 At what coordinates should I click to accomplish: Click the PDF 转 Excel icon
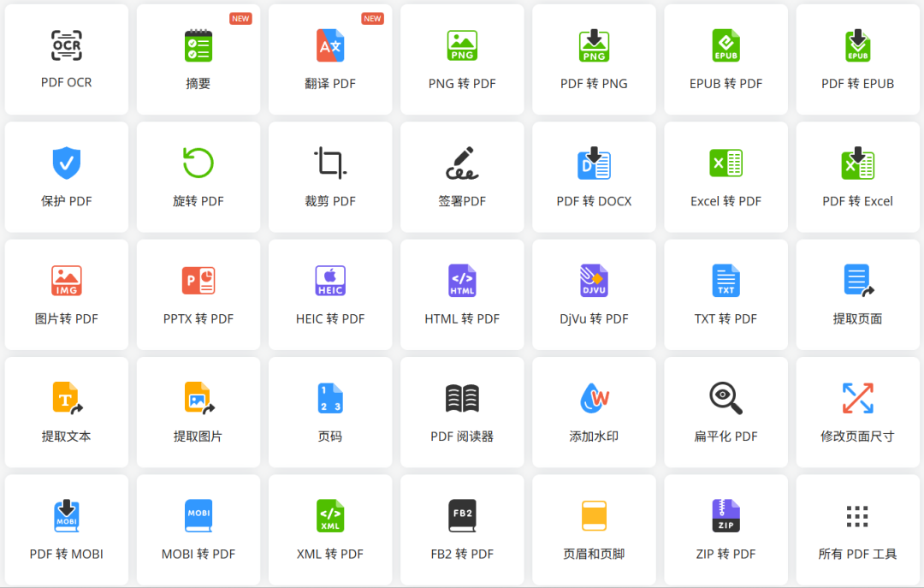[858, 163]
